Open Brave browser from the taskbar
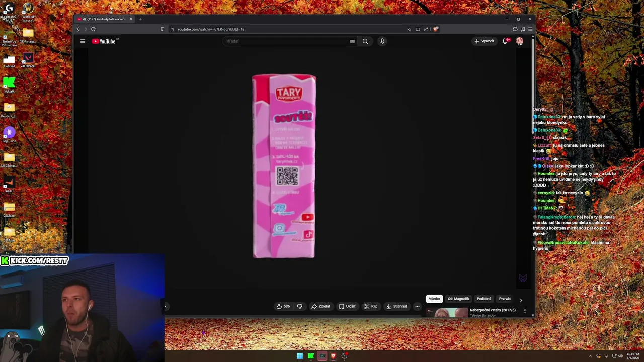Viewport: 644px width, 362px height. click(333, 356)
